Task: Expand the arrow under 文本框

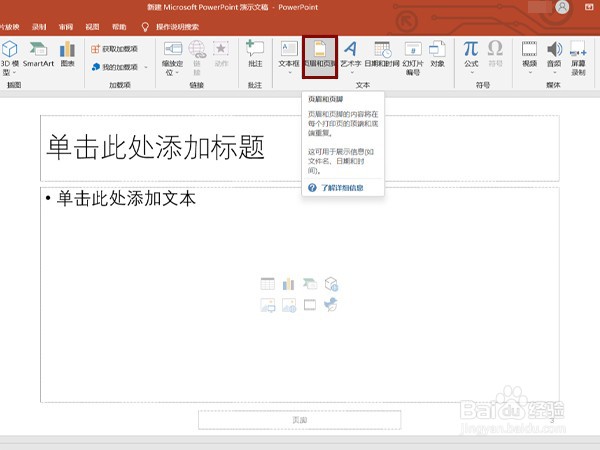Action: [289, 72]
